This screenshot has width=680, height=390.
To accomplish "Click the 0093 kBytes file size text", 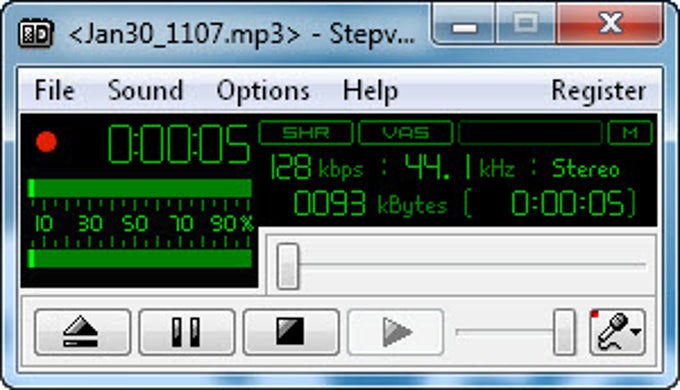I will click(370, 203).
